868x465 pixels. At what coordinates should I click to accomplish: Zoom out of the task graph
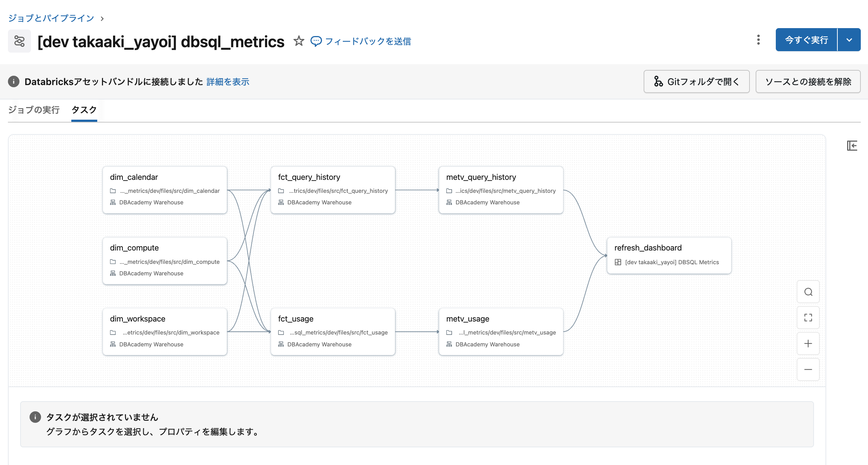[x=808, y=369]
